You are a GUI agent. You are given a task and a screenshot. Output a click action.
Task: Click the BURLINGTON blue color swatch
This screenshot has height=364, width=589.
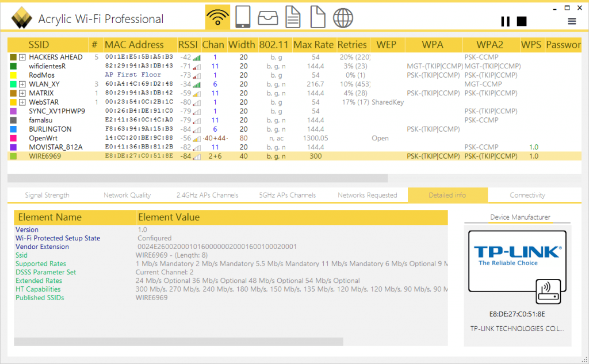click(13, 129)
